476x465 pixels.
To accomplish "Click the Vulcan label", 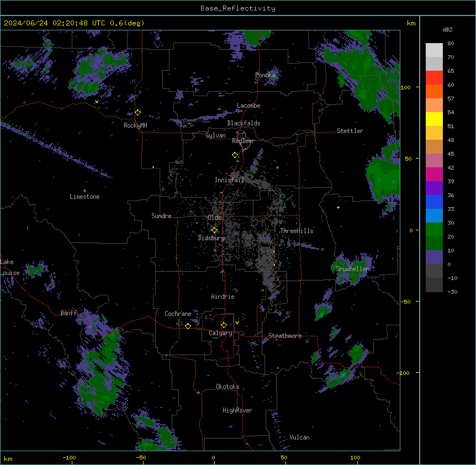I will point(299,437).
